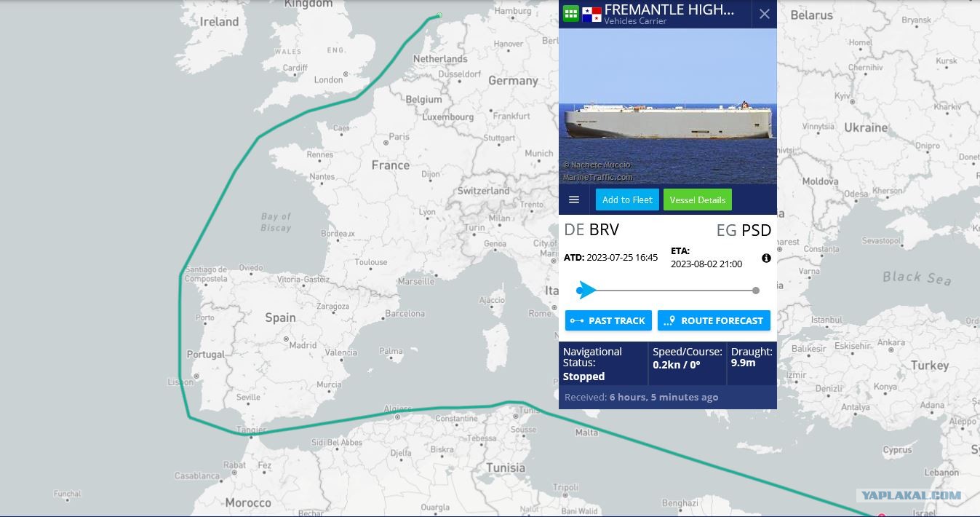Click the Panama flag icon

point(591,14)
